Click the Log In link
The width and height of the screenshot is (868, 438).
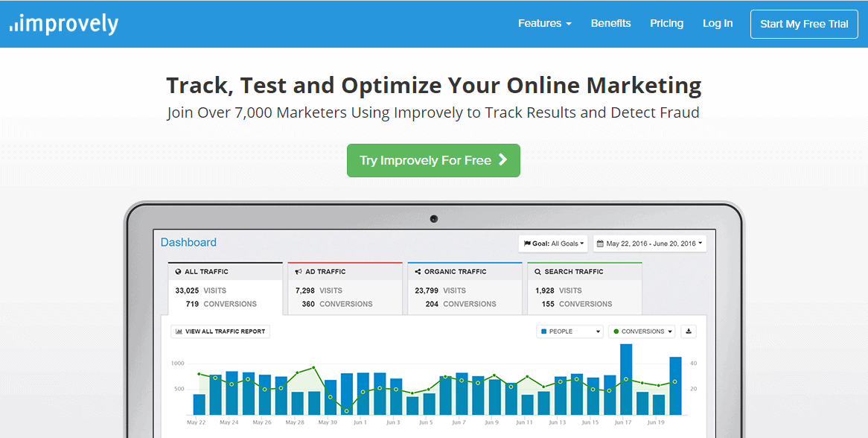[718, 23]
